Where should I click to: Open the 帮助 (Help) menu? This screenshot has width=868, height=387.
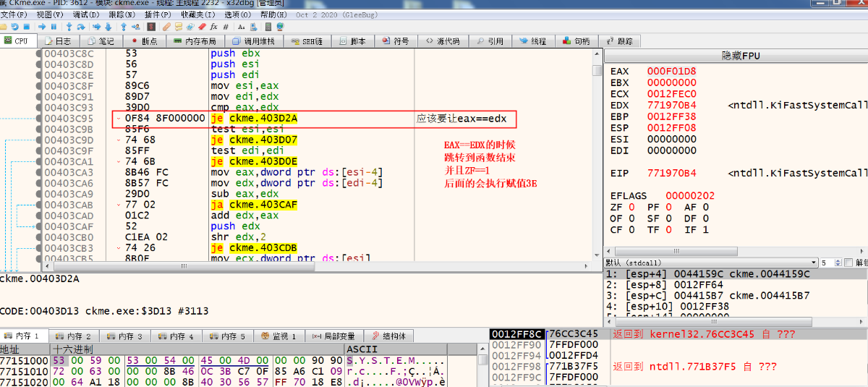click(x=274, y=14)
